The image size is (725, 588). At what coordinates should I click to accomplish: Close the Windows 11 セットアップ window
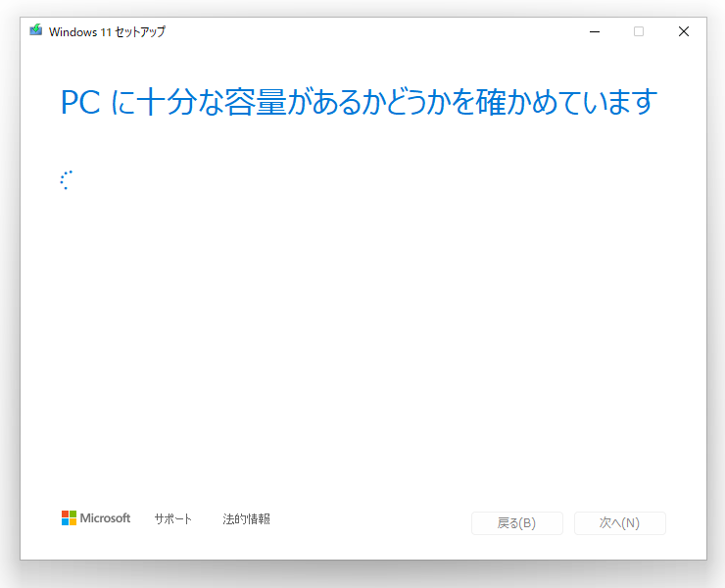[x=684, y=31]
